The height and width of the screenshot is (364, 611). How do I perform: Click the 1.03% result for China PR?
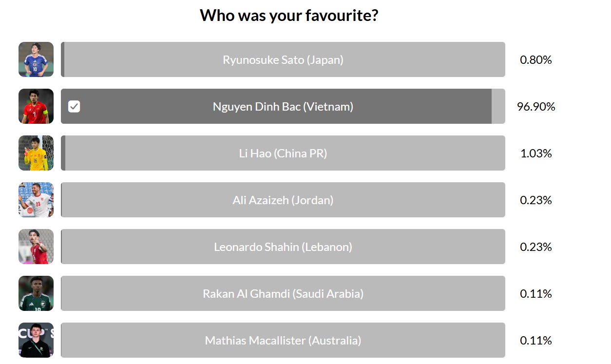click(x=536, y=153)
